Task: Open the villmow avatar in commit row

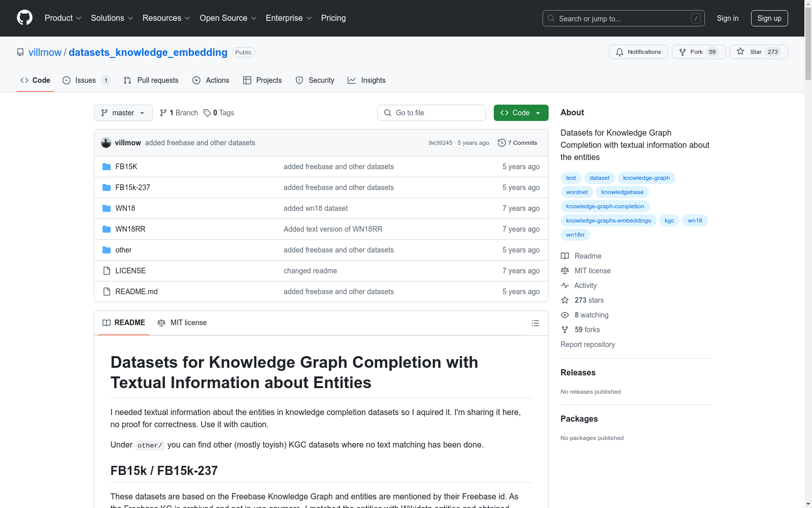Action: (x=106, y=143)
